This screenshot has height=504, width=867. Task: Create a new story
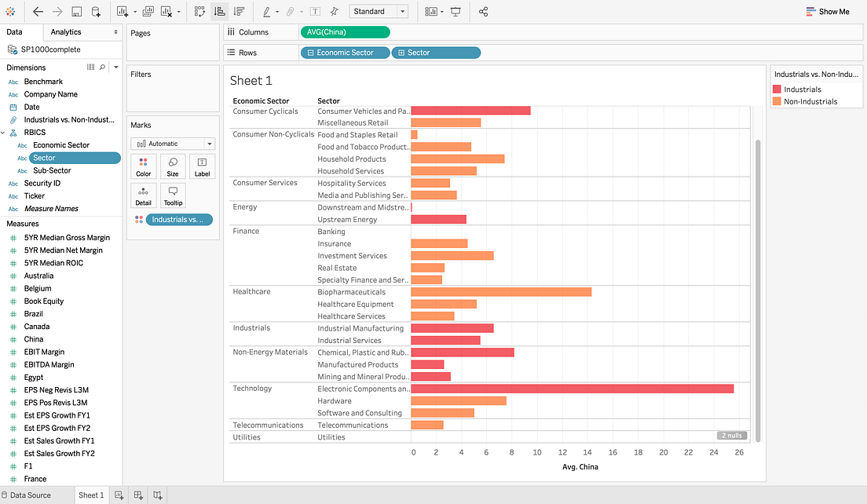(157, 495)
